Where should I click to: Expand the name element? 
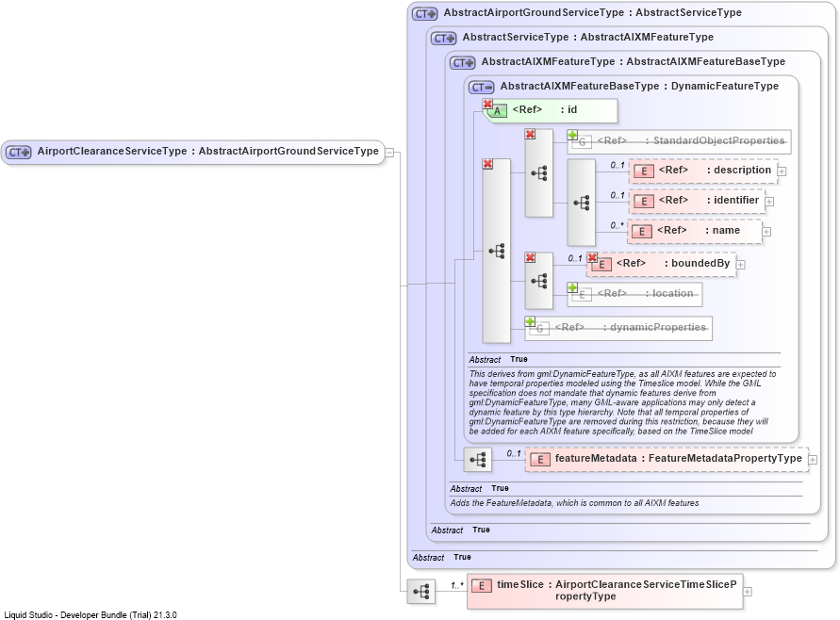click(766, 231)
